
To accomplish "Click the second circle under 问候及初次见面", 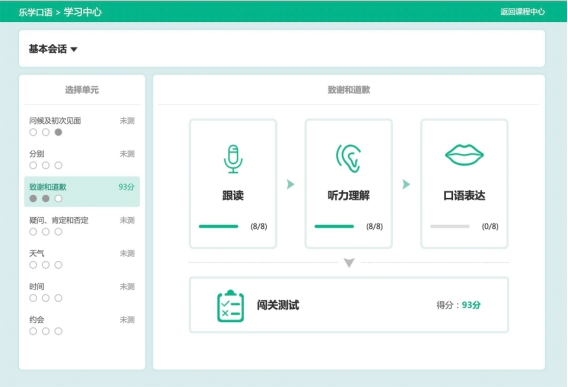I will pyautogui.click(x=46, y=132).
